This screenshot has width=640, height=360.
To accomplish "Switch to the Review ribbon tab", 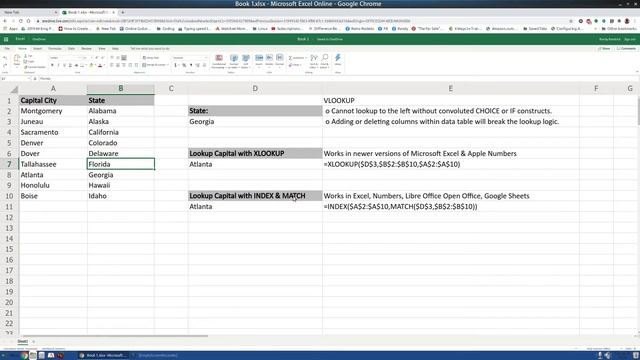I will click(x=86, y=49).
